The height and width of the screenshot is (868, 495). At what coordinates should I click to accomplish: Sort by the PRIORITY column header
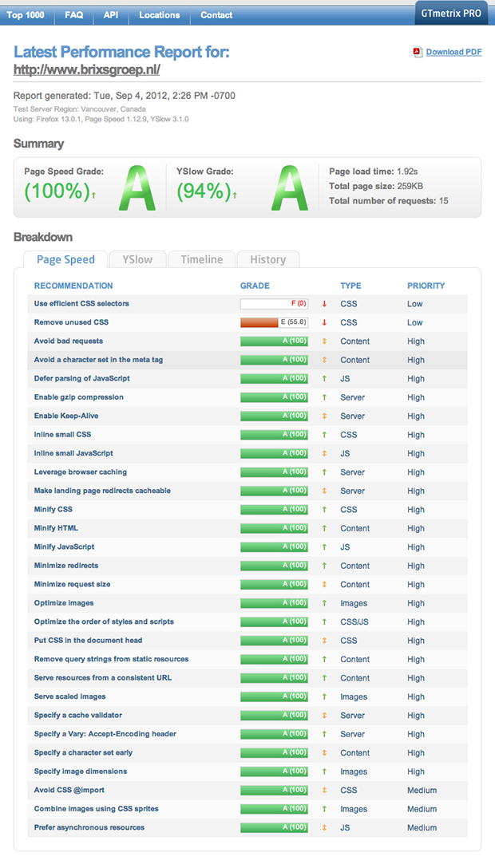click(426, 286)
